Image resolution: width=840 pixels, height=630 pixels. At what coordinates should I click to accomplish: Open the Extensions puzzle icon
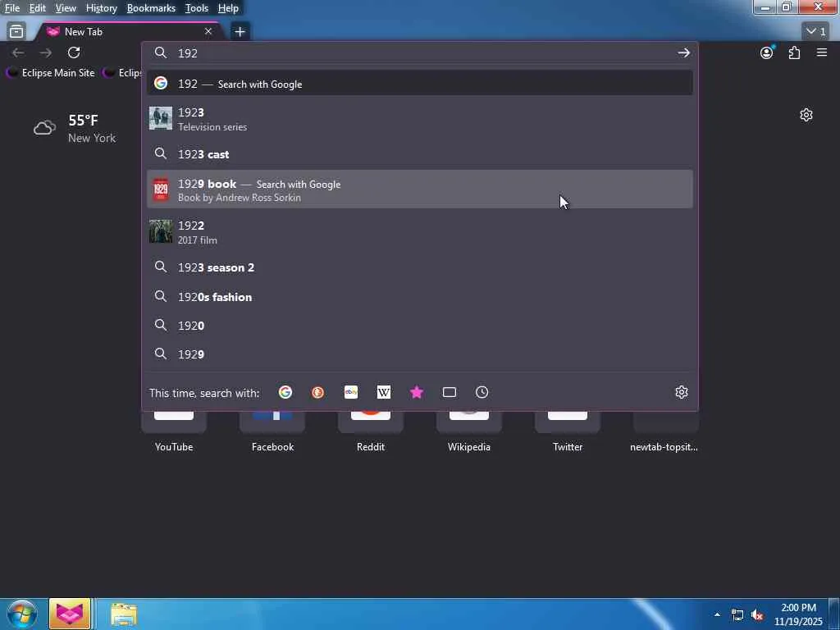coord(794,52)
